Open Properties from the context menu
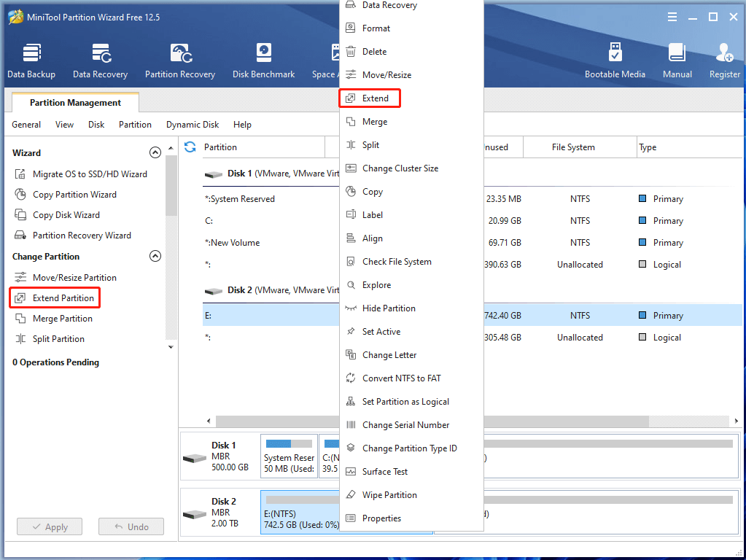The image size is (746, 560). pos(381,518)
